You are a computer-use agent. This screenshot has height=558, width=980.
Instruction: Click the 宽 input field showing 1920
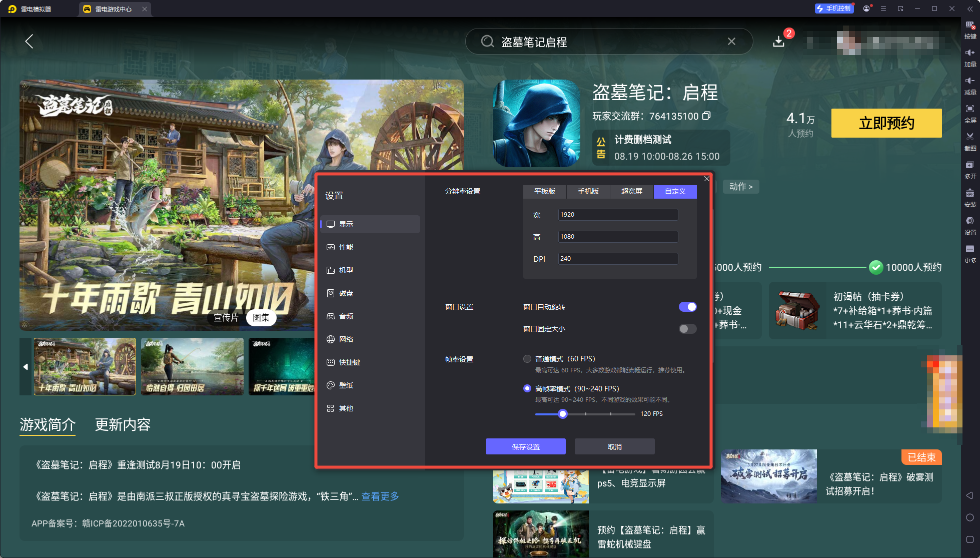tap(618, 215)
